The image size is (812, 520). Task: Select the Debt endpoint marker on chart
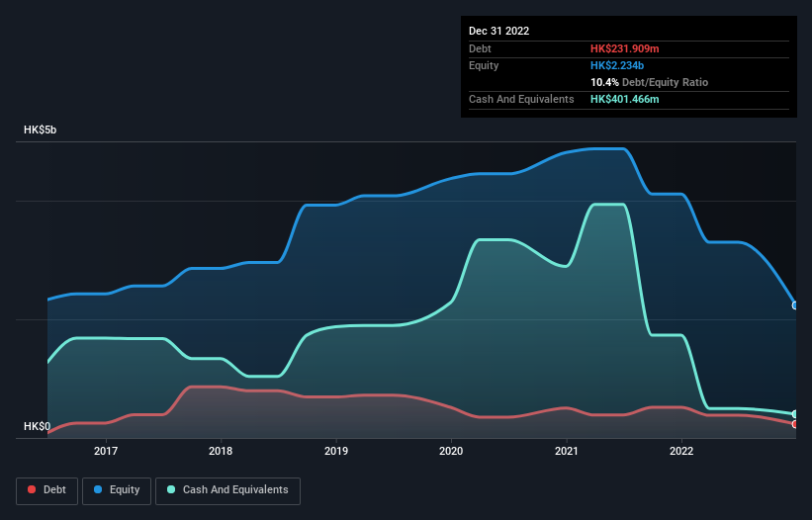[x=795, y=424]
